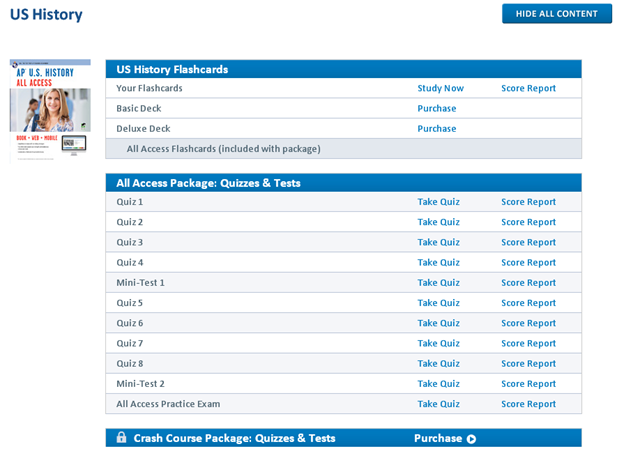Check the Quiz 8 Score Report
624x451 pixels.
tap(528, 364)
